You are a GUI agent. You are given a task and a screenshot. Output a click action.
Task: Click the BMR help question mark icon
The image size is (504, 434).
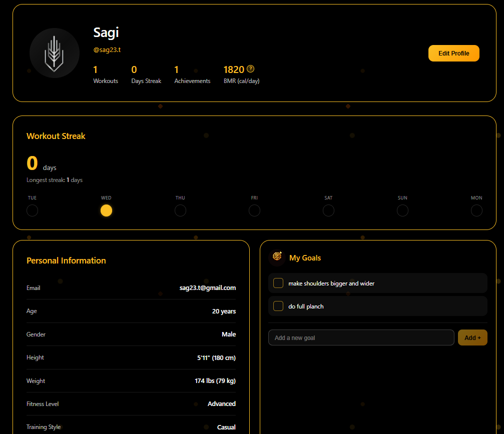pyautogui.click(x=250, y=69)
